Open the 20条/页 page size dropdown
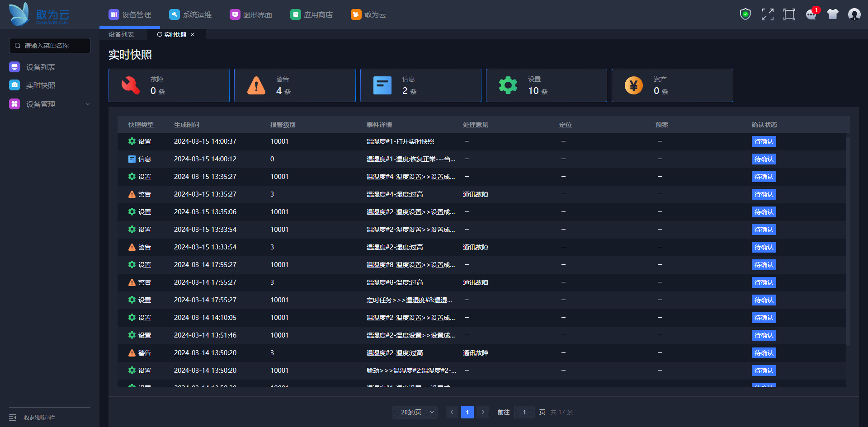Screen dimensions: 868x427 (x=415, y=412)
